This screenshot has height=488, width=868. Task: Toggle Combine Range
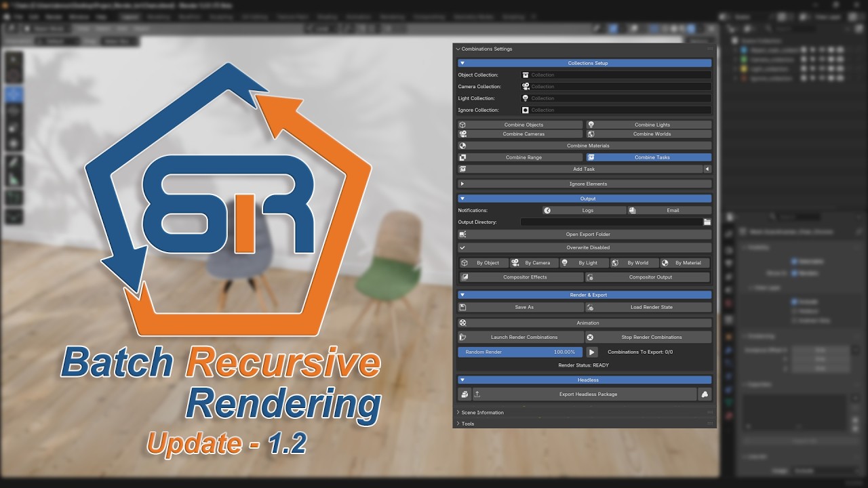point(520,157)
